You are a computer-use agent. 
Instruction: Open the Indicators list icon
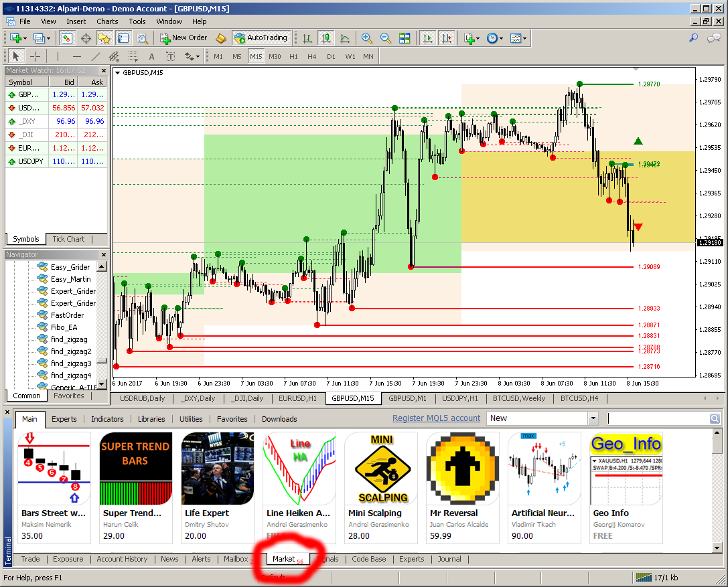pos(469,38)
